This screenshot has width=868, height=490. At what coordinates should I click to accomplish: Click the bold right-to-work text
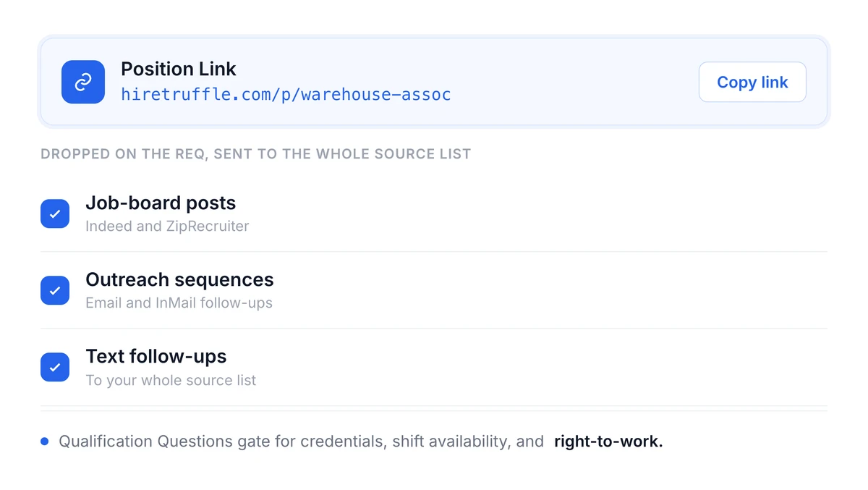[608, 442]
